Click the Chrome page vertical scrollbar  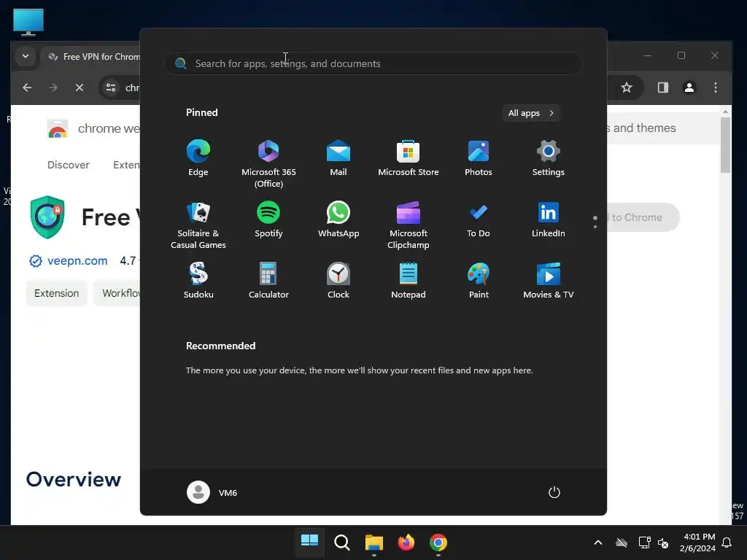(725, 145)
